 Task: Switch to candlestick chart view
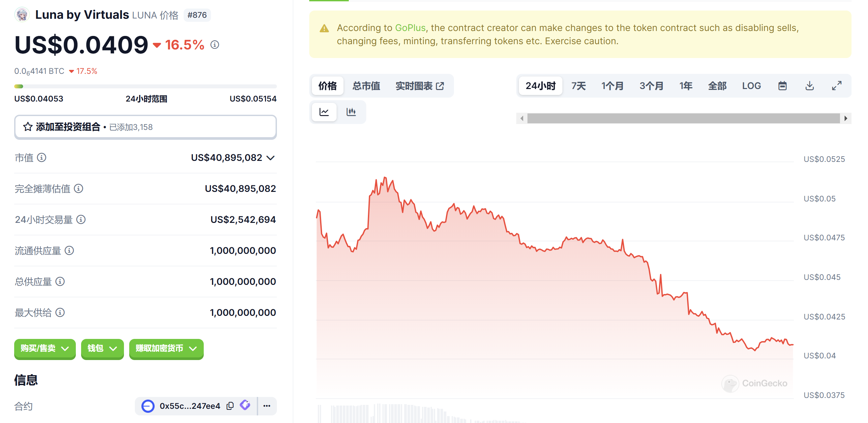(x=351, y=112)
